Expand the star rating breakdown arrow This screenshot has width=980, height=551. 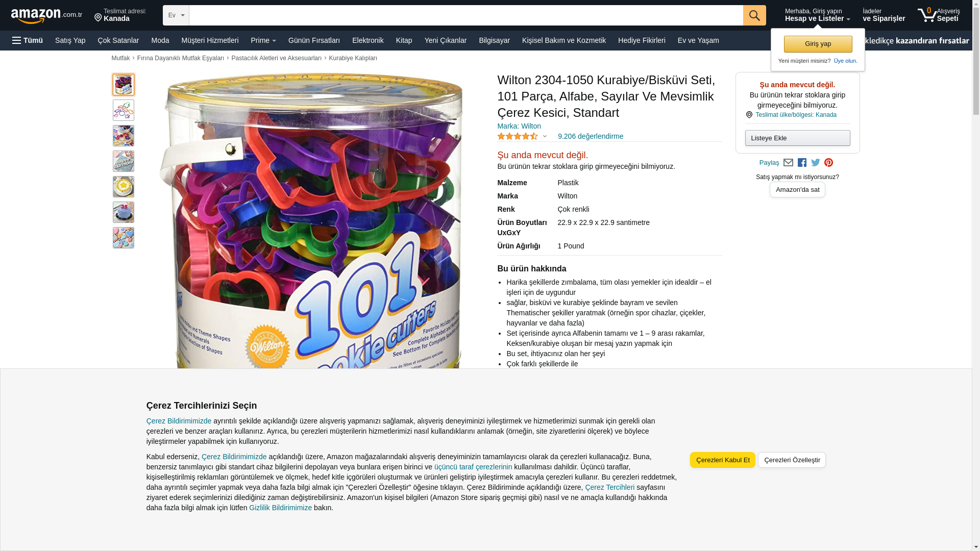(x=545, y=136)
